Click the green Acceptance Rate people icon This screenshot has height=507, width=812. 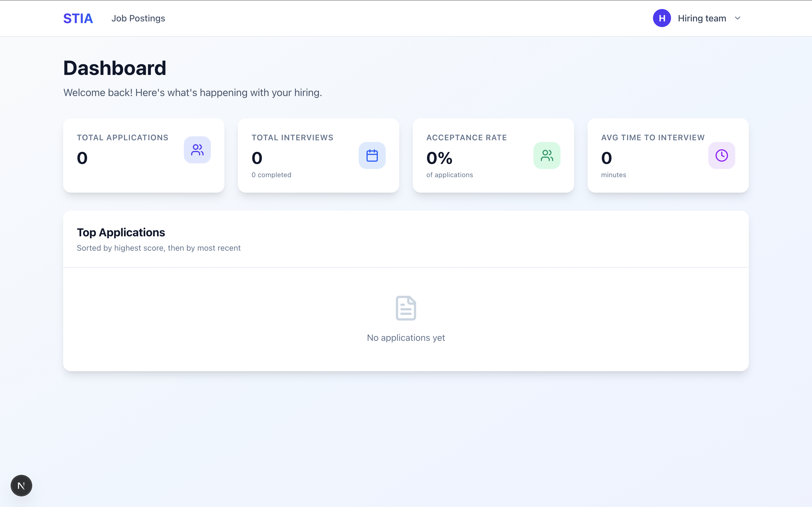pos(547,155)
